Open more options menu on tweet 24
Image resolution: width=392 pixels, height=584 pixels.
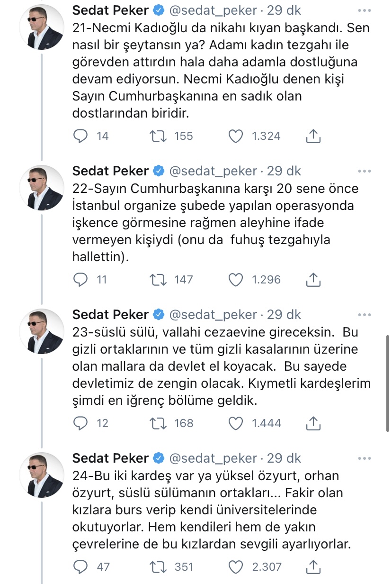pyautogui.click(x=364, y=458)
